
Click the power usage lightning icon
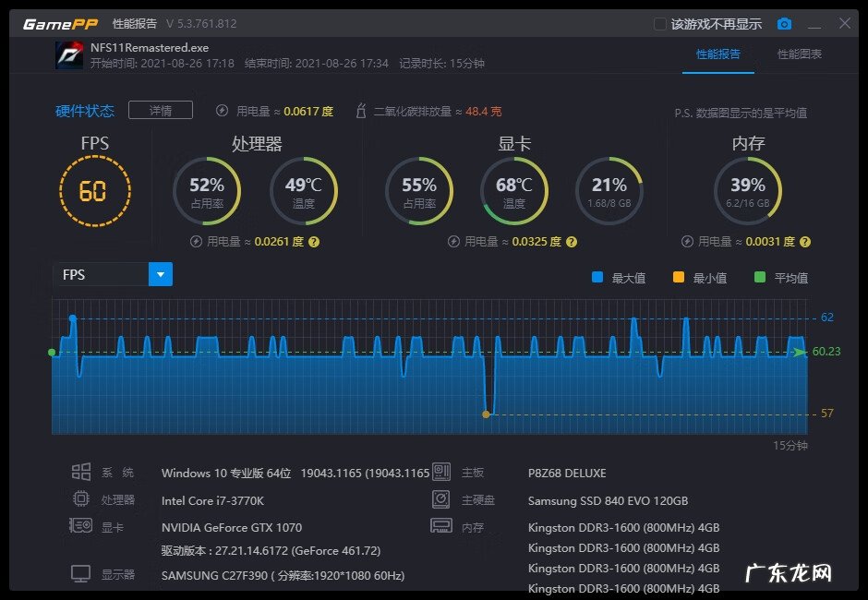(x=222, y=111)
